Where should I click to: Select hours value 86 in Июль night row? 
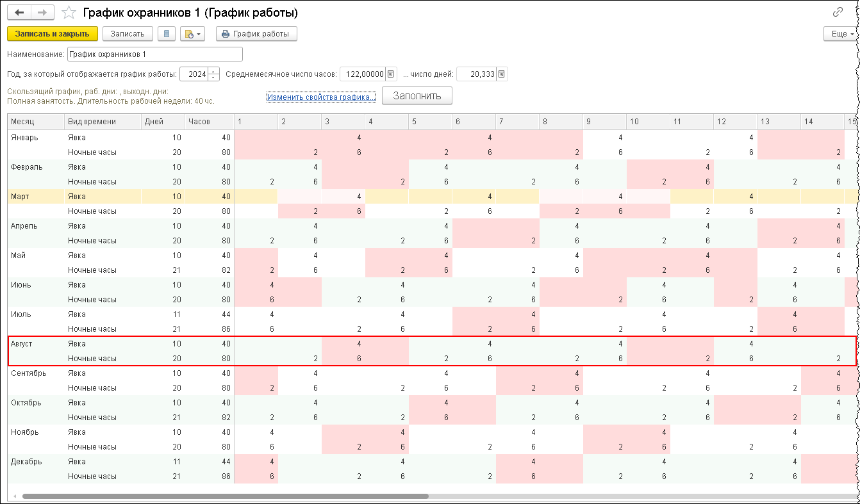point(209,329)
